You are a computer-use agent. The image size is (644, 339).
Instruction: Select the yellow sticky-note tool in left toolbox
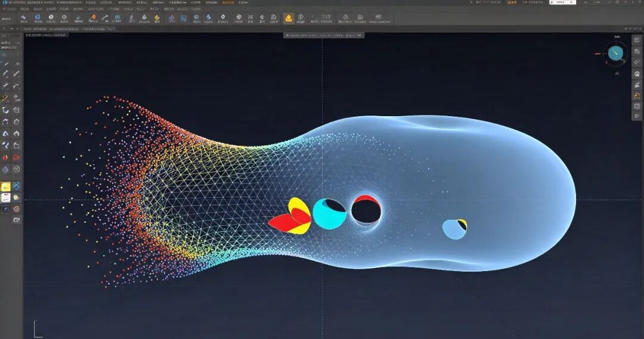click(x=5, y=186)
